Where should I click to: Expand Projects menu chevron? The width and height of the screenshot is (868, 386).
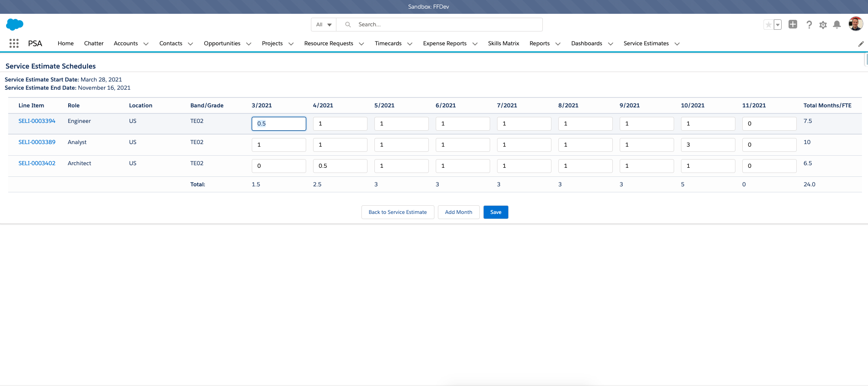[x=291, y=44]
